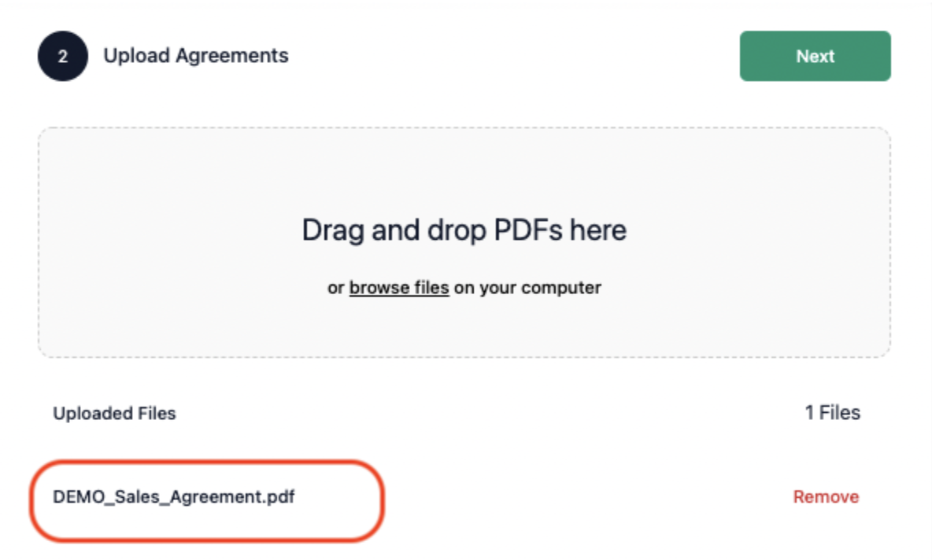Click the word or before browse files
Viewport: 932px width, 560px height.
[x=335, y=288]
